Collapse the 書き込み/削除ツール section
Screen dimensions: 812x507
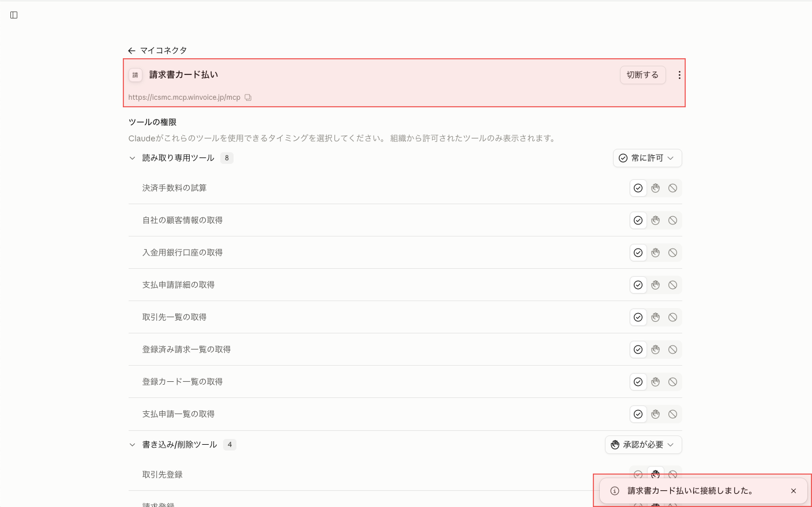[132, 445]
